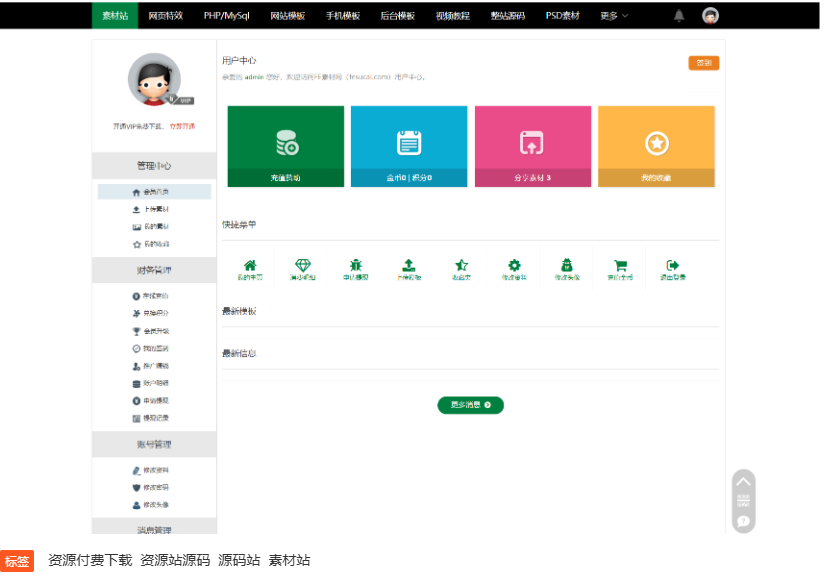Image resolution: width=825 pixels, height=576 pixels.
Task: Click the home icon in the quick links row
Action: 248,264
